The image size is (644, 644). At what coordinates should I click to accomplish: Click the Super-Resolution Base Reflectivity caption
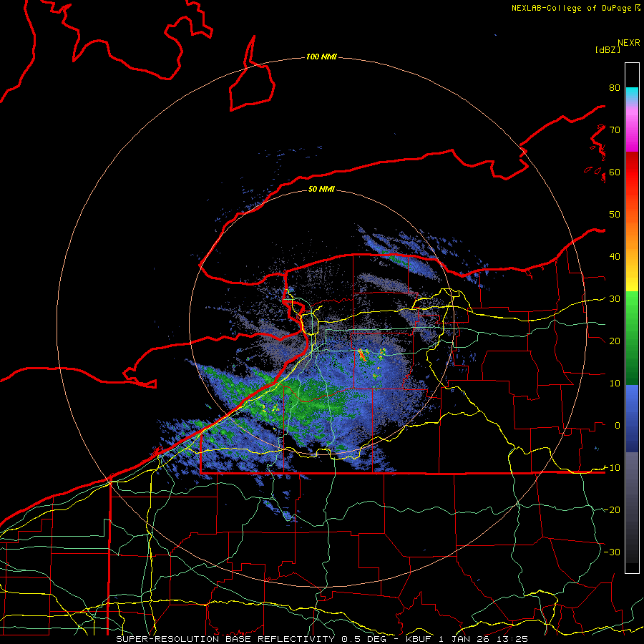click(225, 639)
